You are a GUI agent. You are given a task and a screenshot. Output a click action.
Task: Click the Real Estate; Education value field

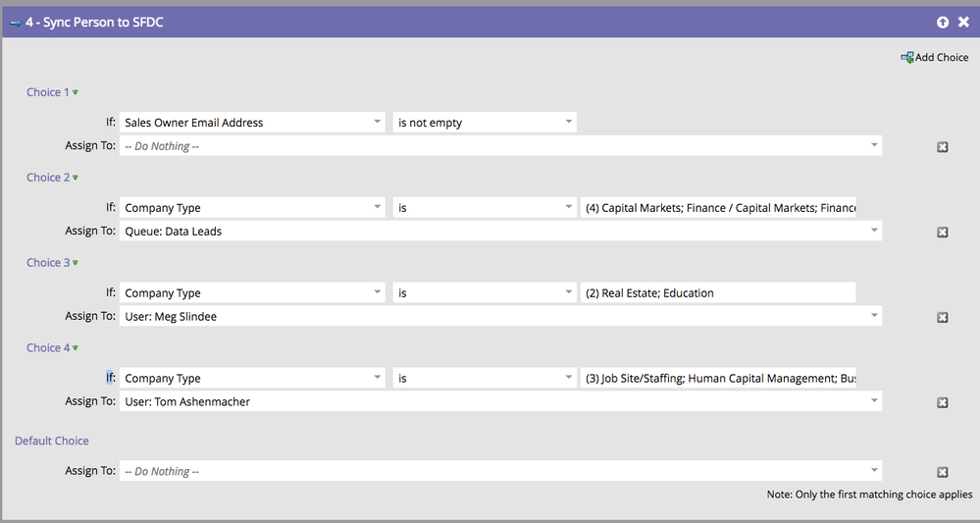pyautogui.click(x=716, y=293)
